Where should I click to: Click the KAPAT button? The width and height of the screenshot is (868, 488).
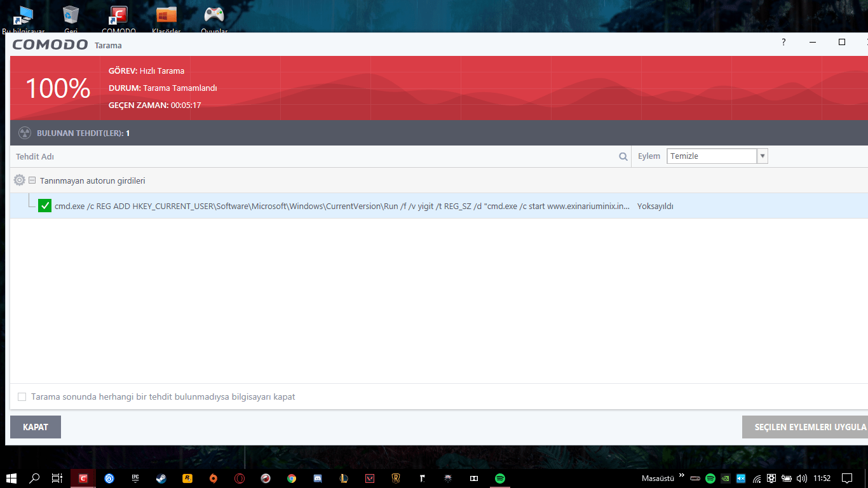(36, 427)
